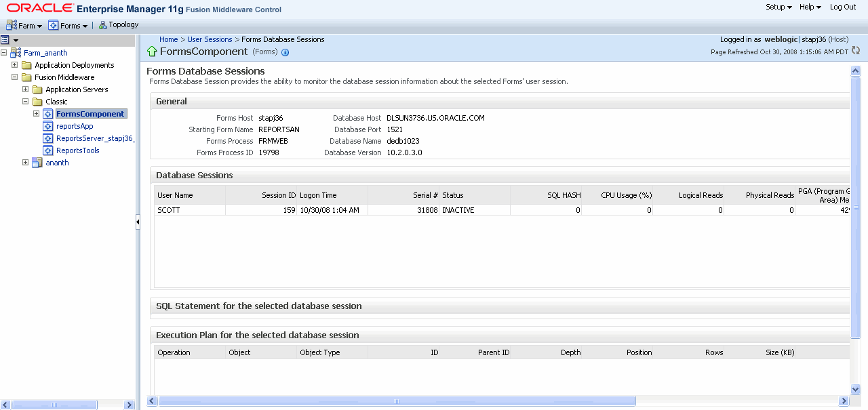The height and width of the screenshot is (410, 868).
Task: Click the information icon beside FormsComponent title
Action: 285,52
